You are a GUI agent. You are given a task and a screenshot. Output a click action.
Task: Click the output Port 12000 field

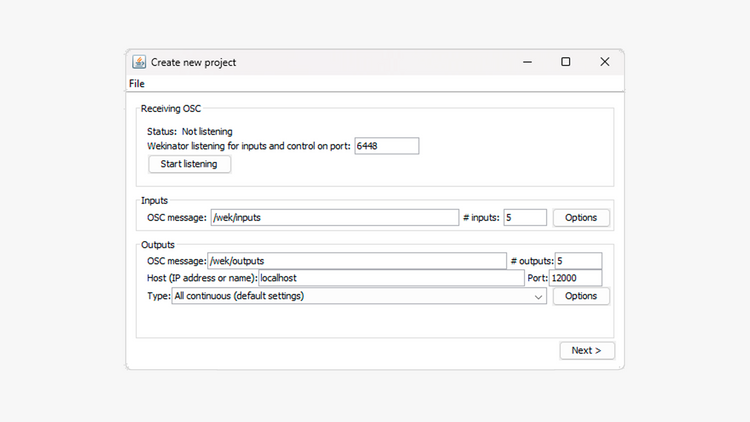click(x=575, y=278)
